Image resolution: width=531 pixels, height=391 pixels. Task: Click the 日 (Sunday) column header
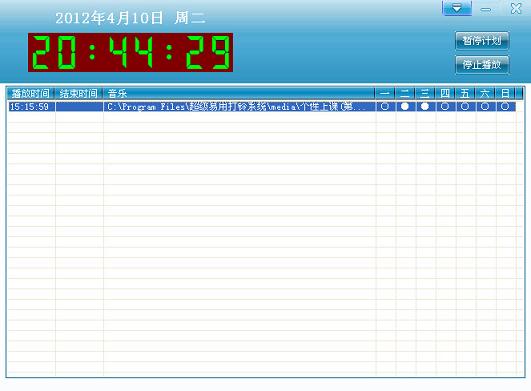pos(505,93)
